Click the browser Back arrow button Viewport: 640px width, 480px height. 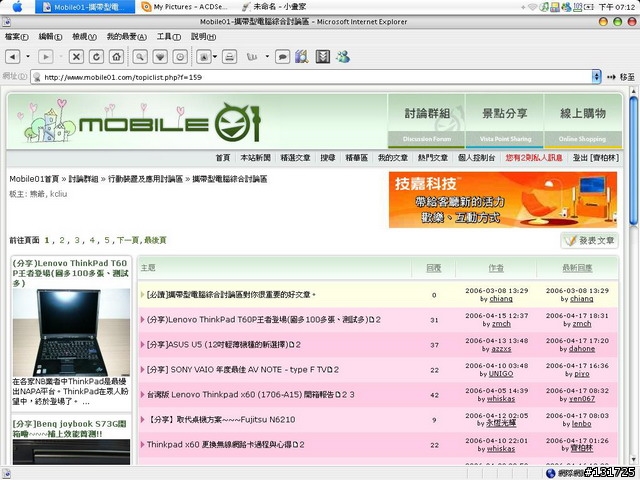point(13,57)
